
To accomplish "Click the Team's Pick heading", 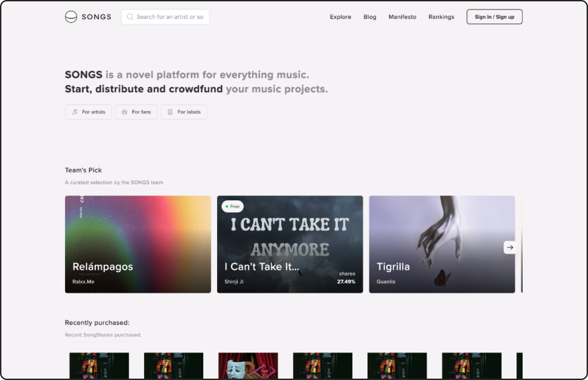I will pos(83,170).
